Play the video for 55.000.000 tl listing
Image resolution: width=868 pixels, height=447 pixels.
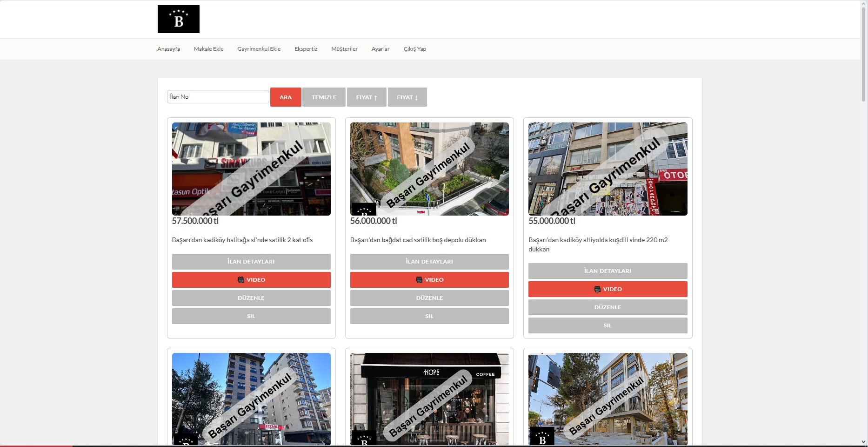tap(608, 289)
